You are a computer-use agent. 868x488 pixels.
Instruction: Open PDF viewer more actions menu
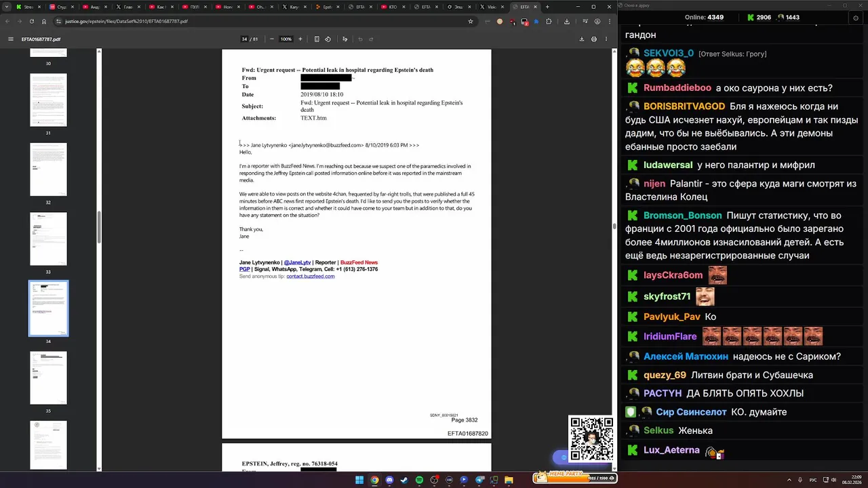[x=606, y=39]
